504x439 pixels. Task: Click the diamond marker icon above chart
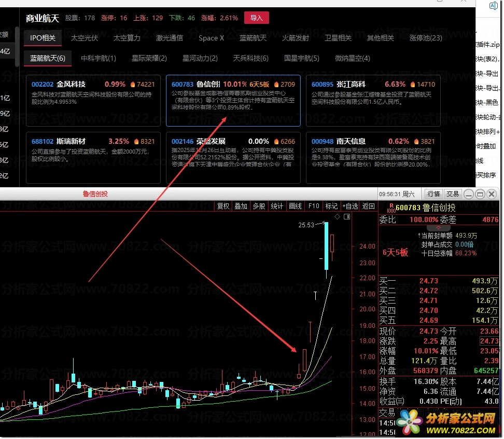coord(337,217)
